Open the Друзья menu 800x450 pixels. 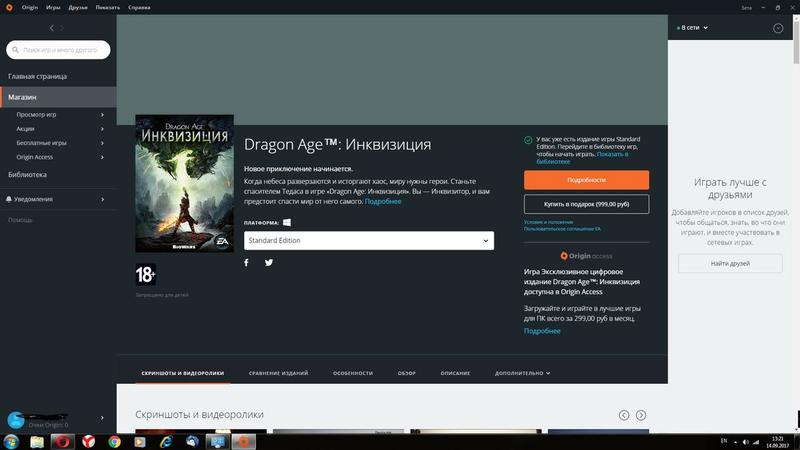78,7
